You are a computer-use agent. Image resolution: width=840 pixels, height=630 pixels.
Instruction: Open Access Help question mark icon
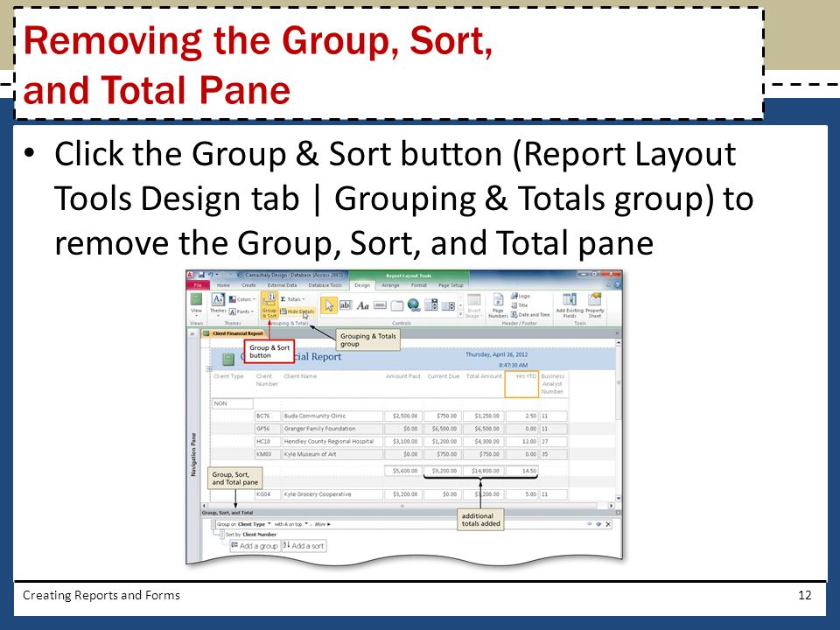[x=617, y=285]
